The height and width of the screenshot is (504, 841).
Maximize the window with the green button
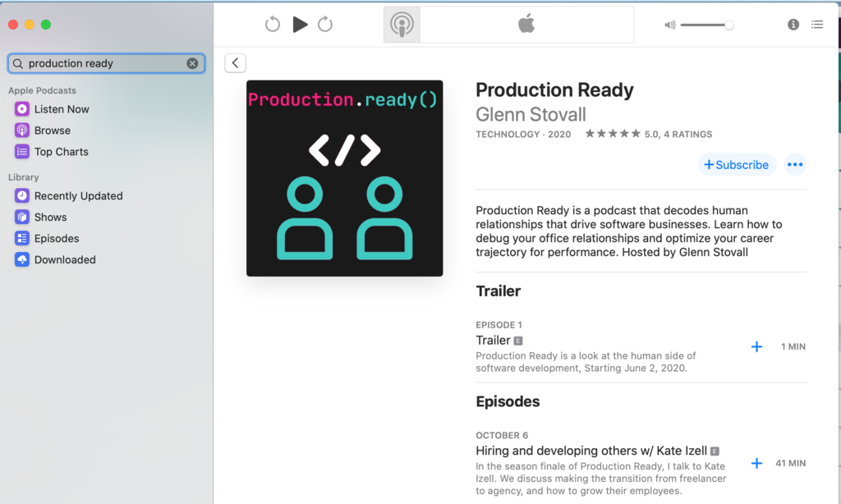[46, 25]
